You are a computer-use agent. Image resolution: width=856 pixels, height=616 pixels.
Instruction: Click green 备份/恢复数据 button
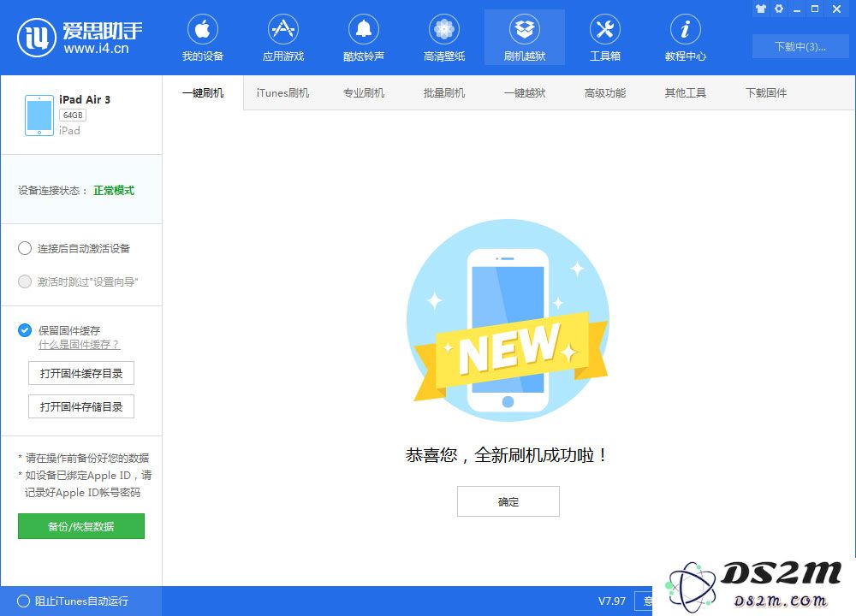80,526
